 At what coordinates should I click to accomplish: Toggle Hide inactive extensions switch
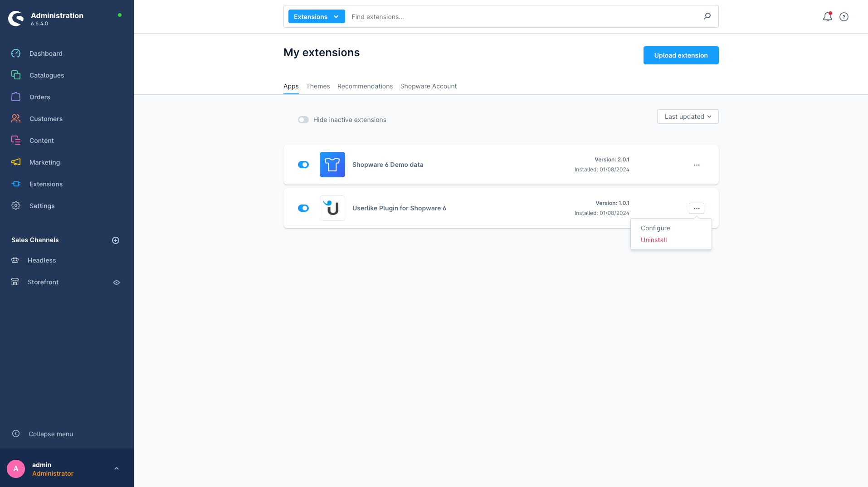tap(303, 120)
